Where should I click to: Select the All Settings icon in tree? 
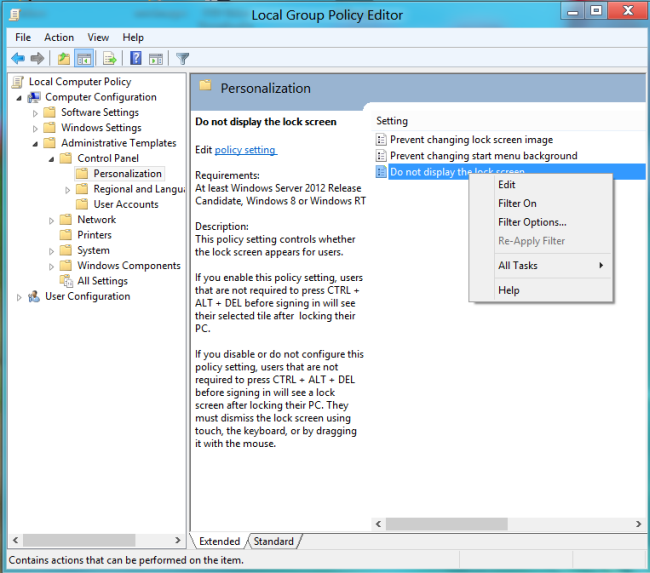pos(66,281)
